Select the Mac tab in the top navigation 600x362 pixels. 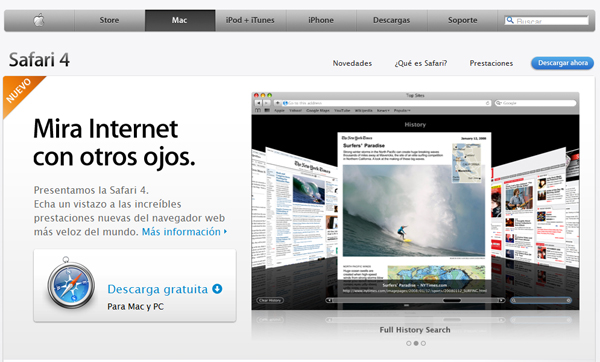(x=179, y=20)
